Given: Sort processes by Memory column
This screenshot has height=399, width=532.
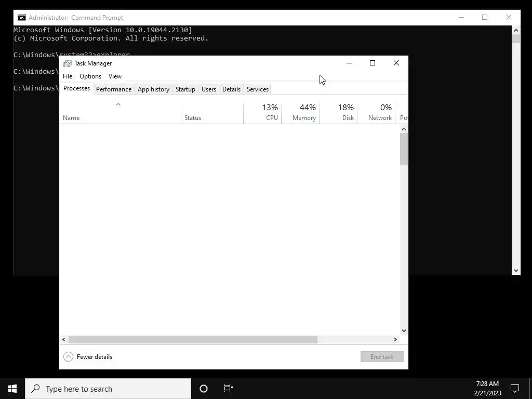Looking at the screenshot, I should coord(300,113).
